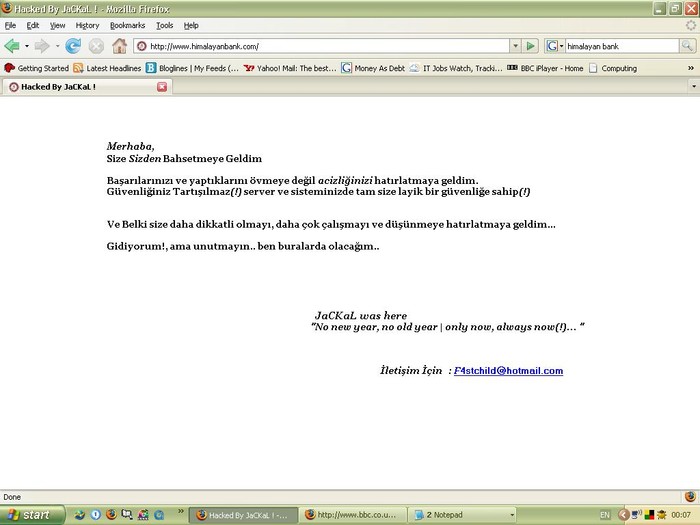Open the address bar history dropdown
The height and width of the screenshot is (525, 700).
515,46
